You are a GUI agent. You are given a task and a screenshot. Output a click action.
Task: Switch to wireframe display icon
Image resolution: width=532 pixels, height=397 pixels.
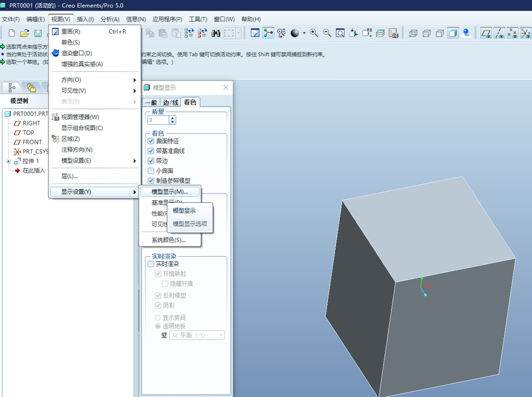413,33
